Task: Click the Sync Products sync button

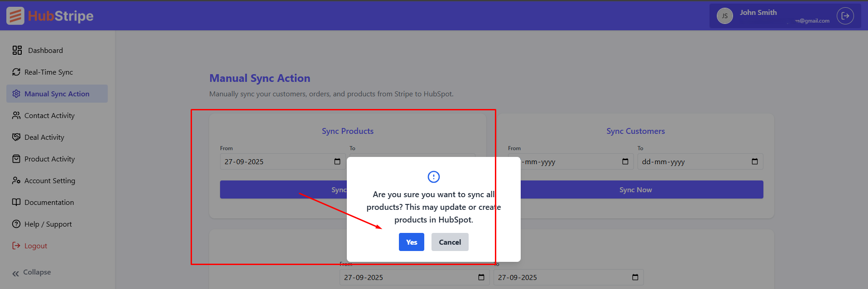Action: 283,190
